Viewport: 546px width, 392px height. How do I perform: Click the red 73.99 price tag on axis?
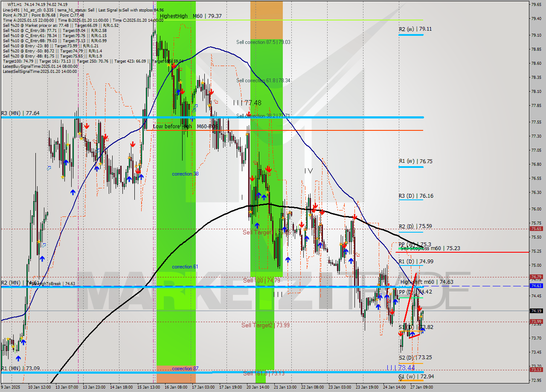(x=536, y=322)
